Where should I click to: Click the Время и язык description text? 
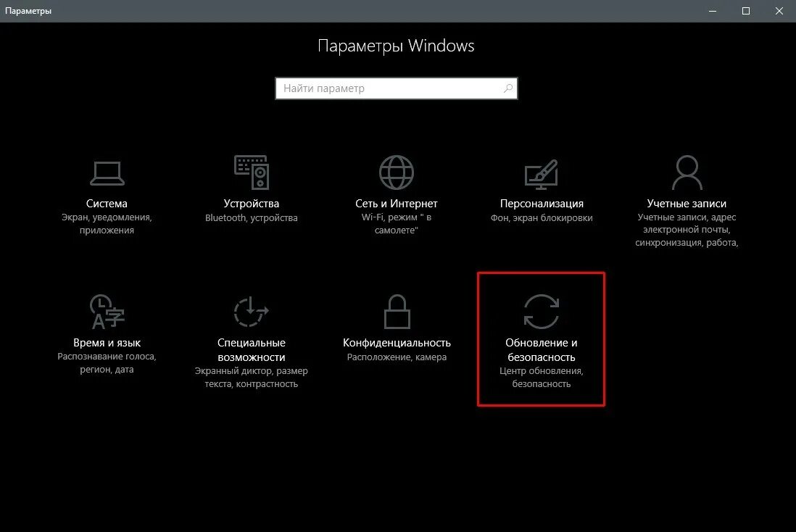click(107, 362)
